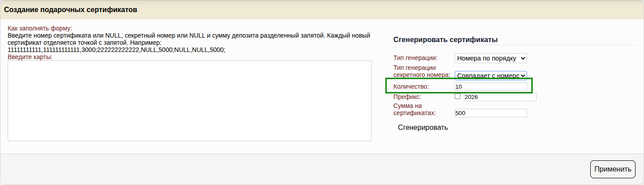644x185 pixels.
Task: Select the certificate amount field showing 500
Action: coord(490,113)
